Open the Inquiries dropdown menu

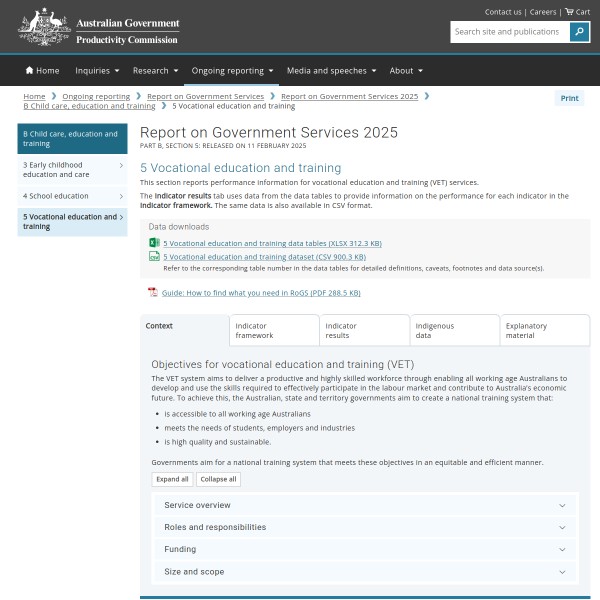[97, 71]
